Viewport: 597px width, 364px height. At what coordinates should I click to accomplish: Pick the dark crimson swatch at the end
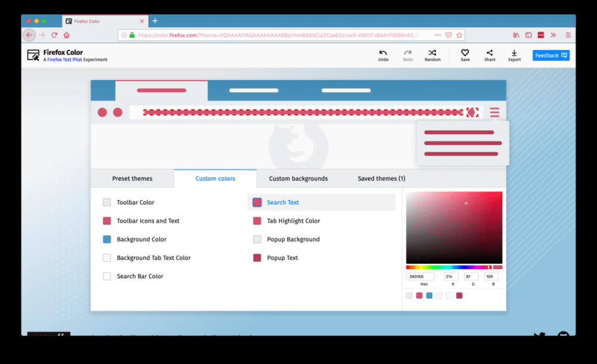459,295
